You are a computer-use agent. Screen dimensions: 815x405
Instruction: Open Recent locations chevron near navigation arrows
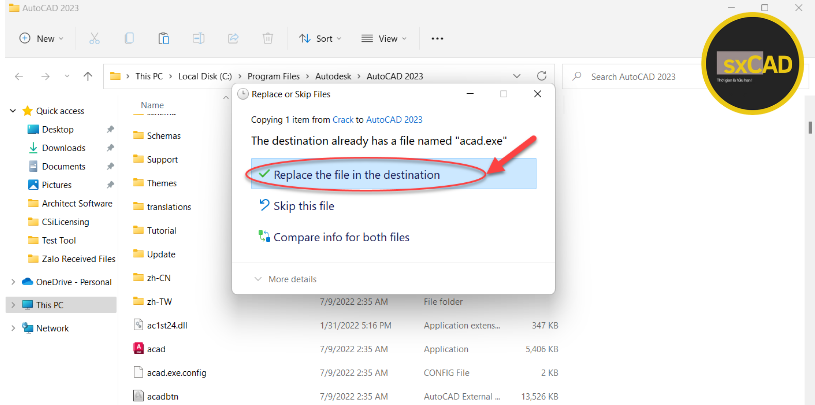67,76
